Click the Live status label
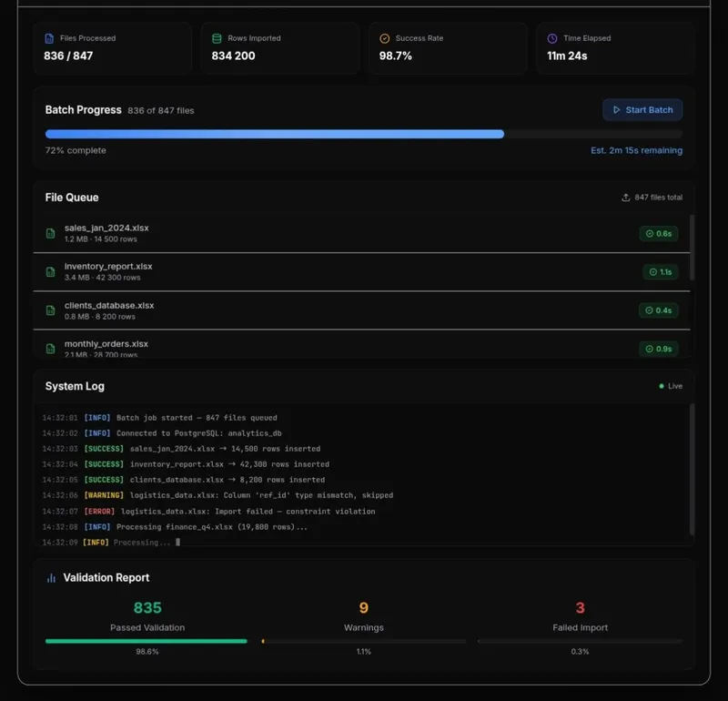Image resolution: width=728 pixels, height=701 pixels. (675, 386)
